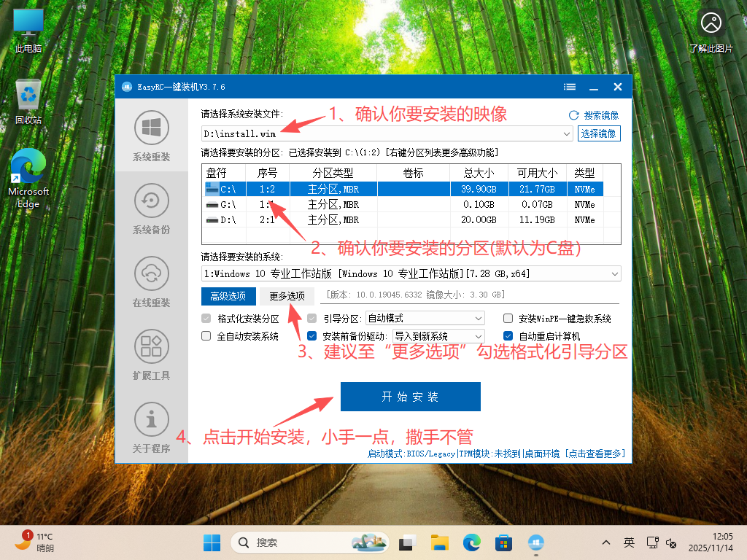Enable 安装WinPE一键急救系统

[508, 318]
